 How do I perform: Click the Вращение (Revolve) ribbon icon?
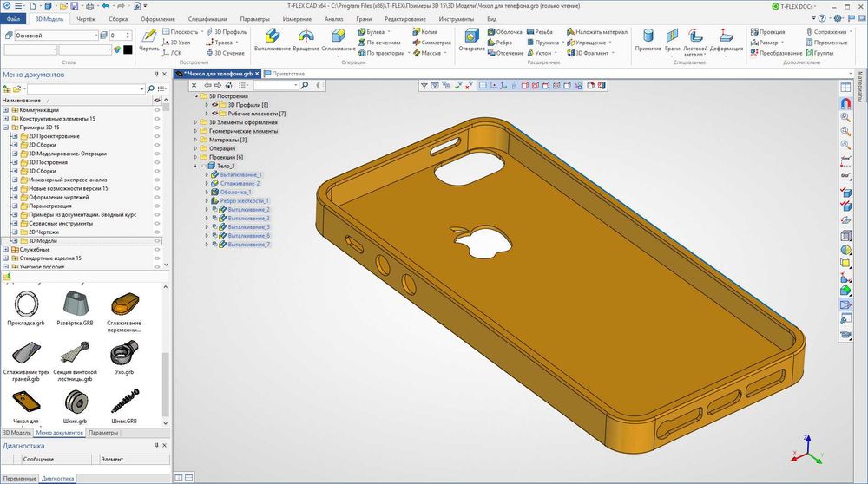306,38
